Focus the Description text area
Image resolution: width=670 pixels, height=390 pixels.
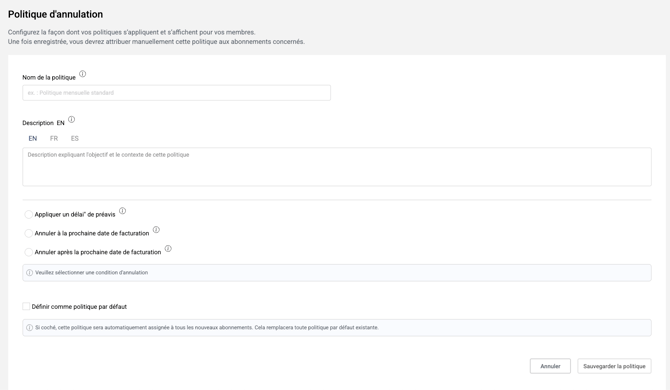pos(337,167)
